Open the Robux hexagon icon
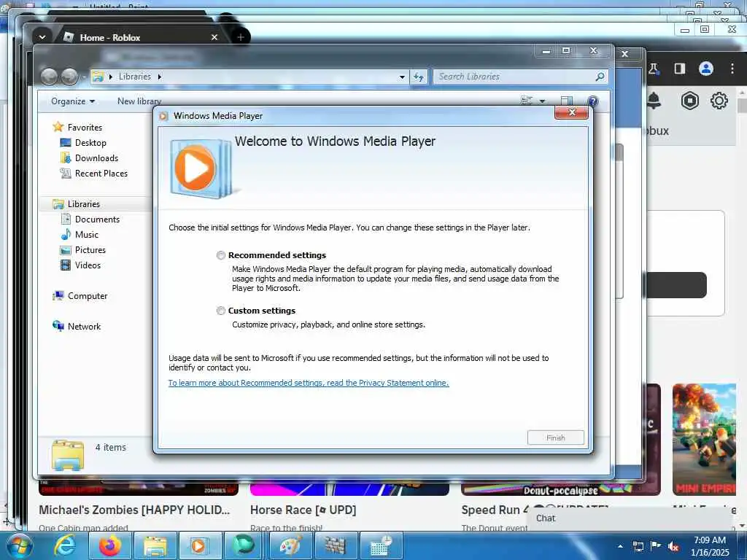The image size is (747, 560). [689, 101]
